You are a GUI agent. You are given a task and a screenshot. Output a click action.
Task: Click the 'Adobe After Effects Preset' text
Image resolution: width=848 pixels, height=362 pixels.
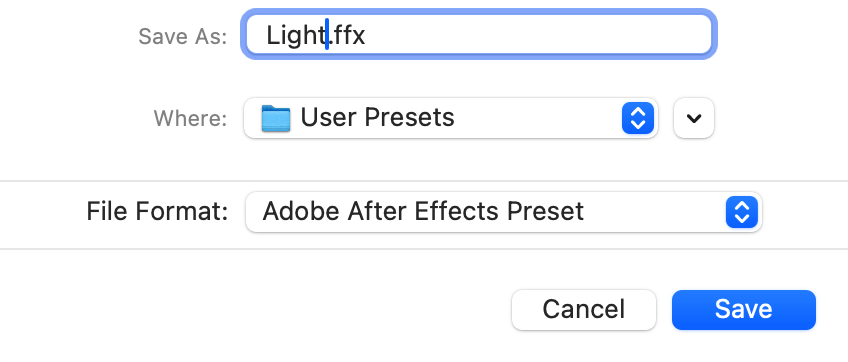coord(423,212)
